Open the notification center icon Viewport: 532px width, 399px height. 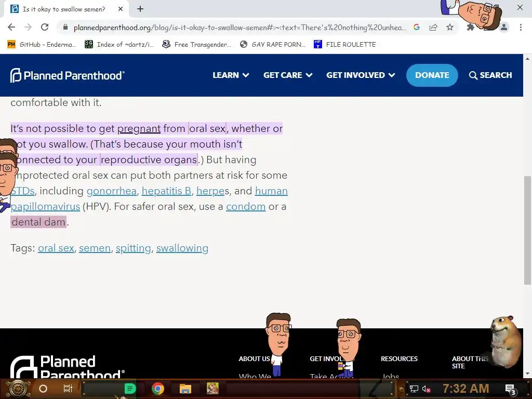510,389
